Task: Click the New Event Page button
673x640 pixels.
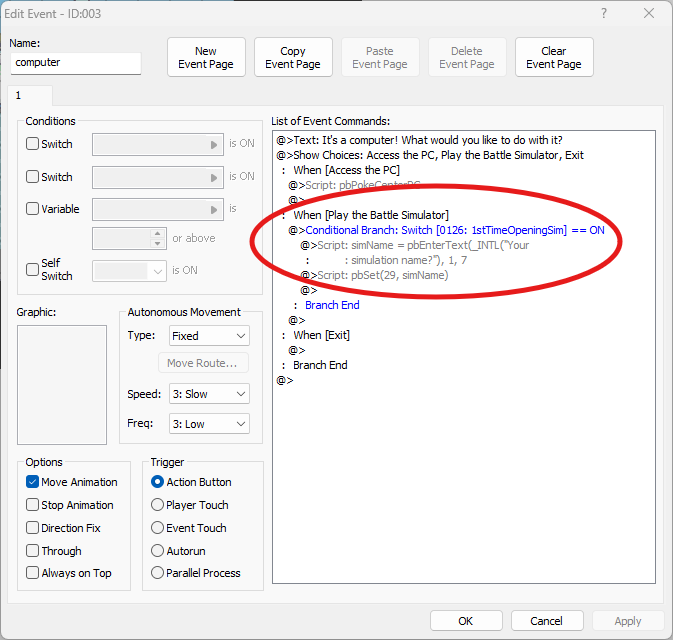Action: 206,58
